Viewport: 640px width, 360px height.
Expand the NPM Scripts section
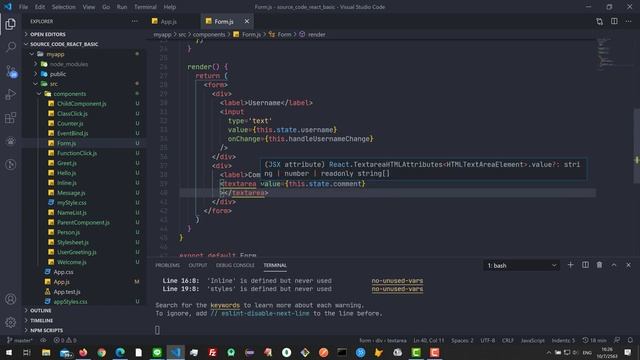(x=46, y=330)
